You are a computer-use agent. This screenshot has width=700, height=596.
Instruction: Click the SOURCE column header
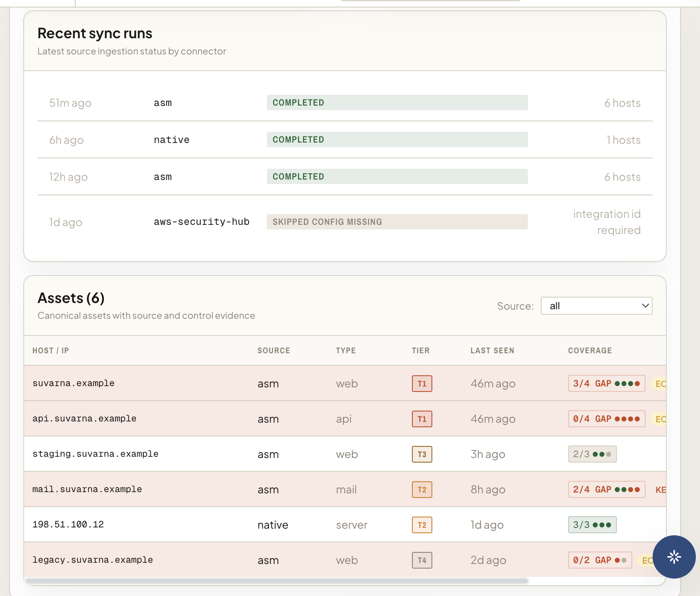[x=274, y=350]
